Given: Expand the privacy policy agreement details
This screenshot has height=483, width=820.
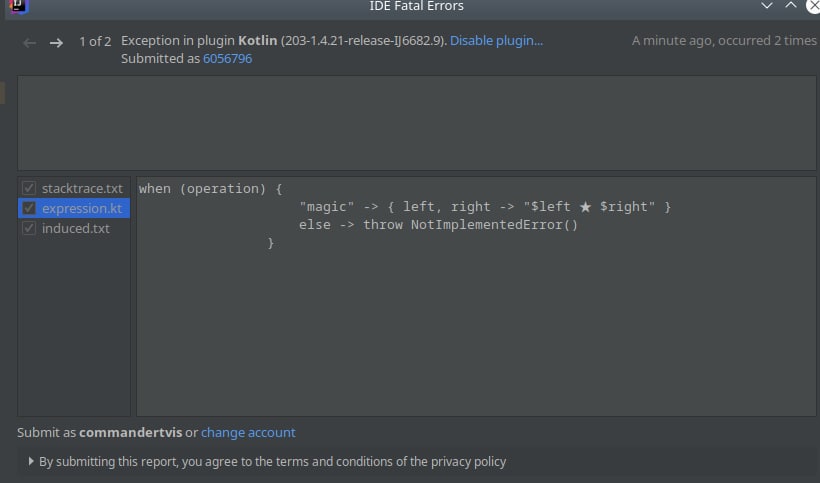Looking at the screenshot, I should point(31,462).
